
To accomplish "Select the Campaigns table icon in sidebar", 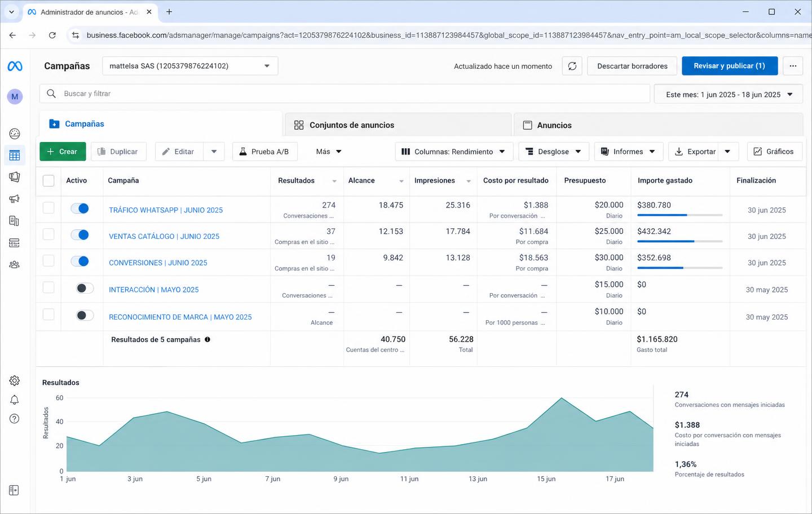I will pyautogui.click(x=15, y=156).
